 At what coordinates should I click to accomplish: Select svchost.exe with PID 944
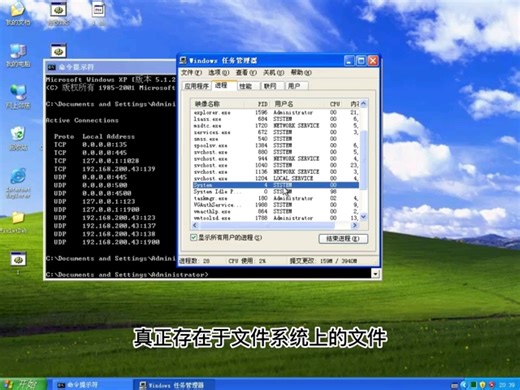[x=276, y=159]
